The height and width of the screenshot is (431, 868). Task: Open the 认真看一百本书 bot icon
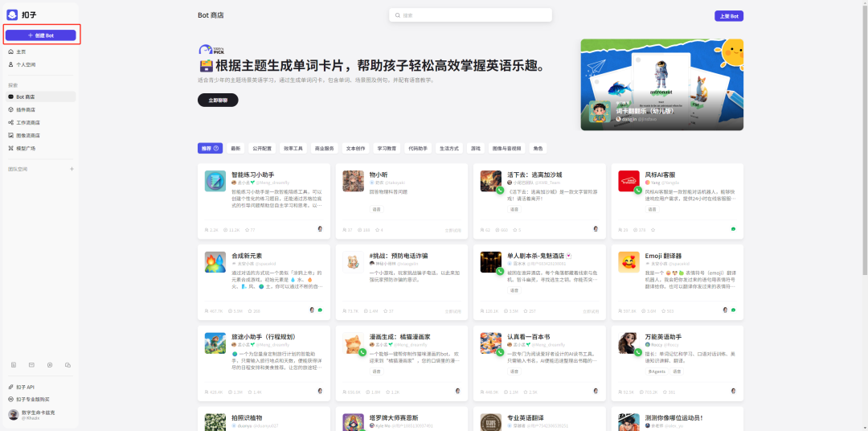(491, 343)
